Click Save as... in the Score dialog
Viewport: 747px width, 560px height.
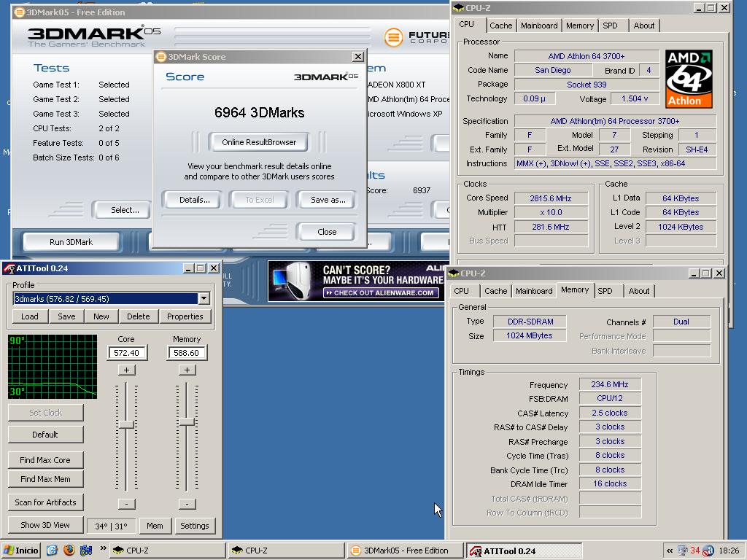[x=328, y=200]
